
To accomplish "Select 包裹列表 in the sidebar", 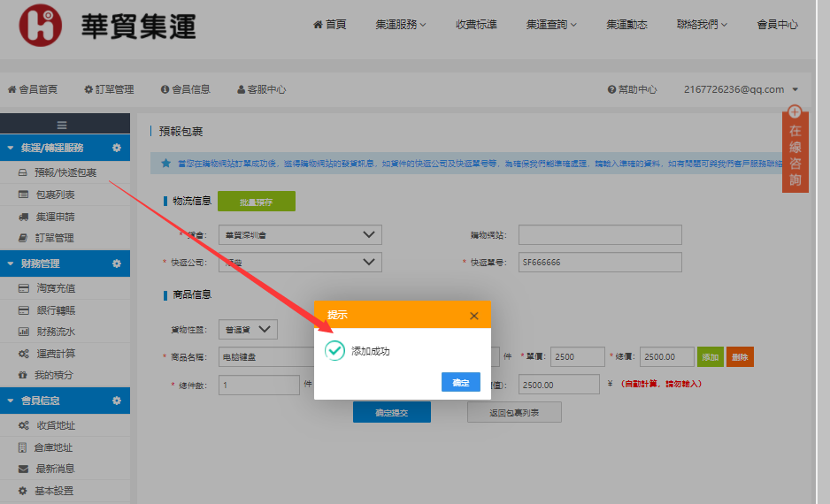I will coord(55,195).
